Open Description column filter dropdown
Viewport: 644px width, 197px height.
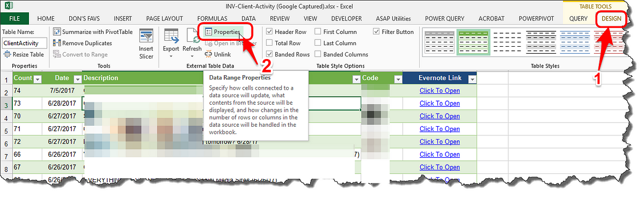[x=356, y=79]
